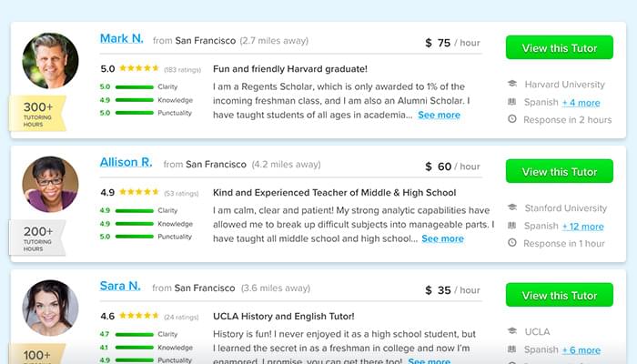Select Sara N.'s profile photo
Screen dimensions: 637x364
(x=50, y=308)
